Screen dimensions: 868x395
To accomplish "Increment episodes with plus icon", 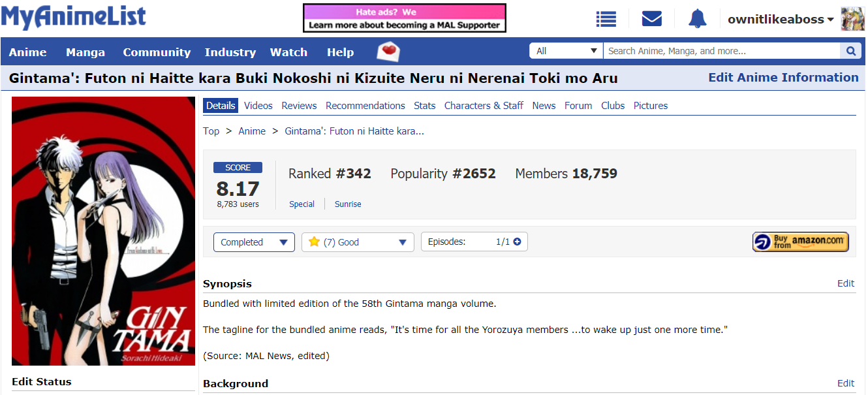I will point(518,242).
